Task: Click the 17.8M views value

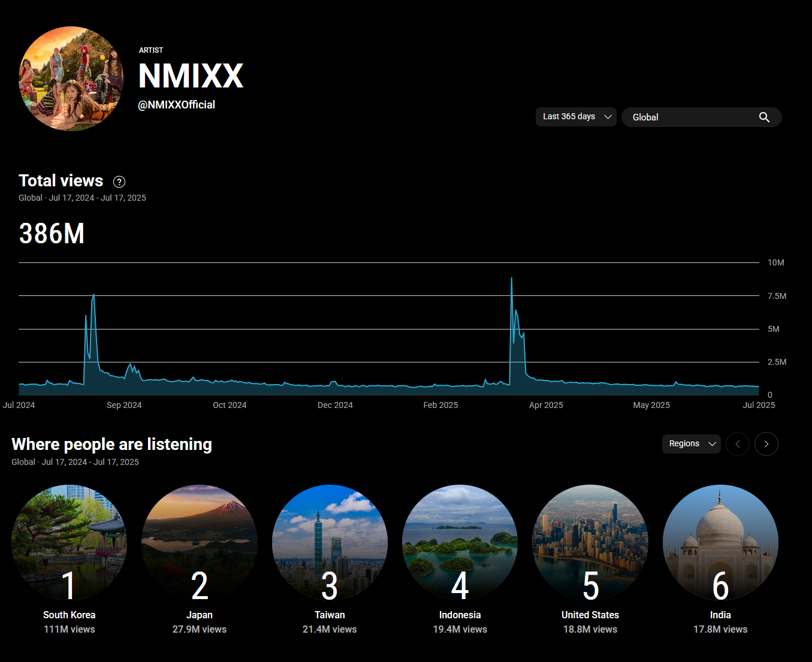Action: 720,630
